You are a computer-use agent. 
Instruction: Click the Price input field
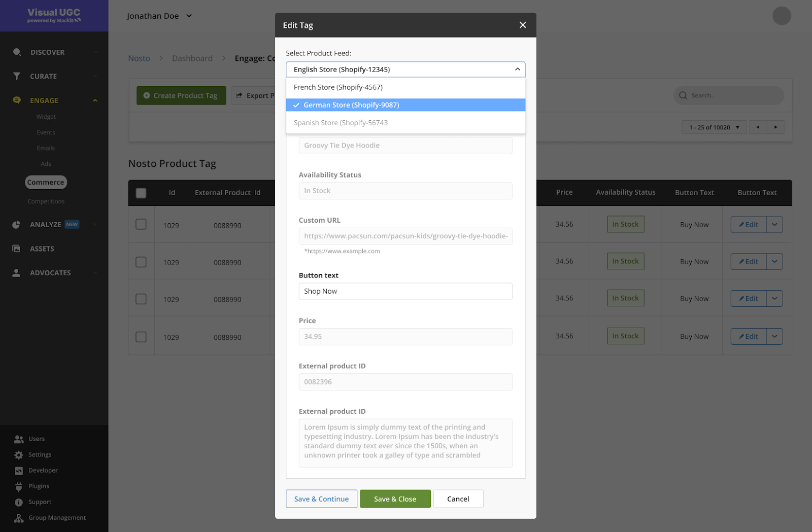click(405, 337)
